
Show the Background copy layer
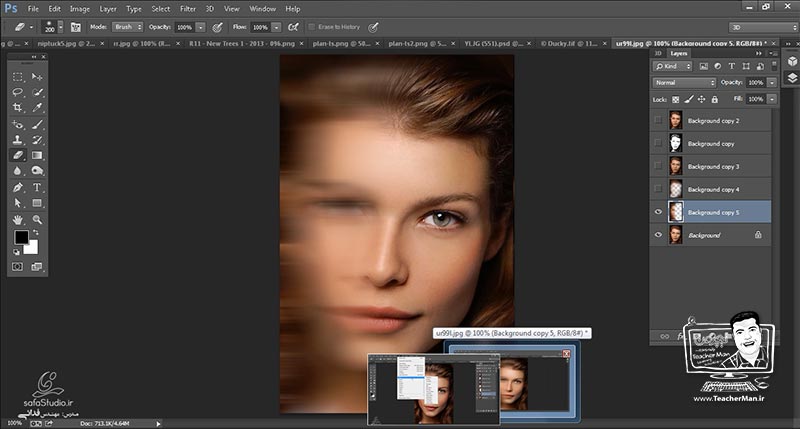658,143
